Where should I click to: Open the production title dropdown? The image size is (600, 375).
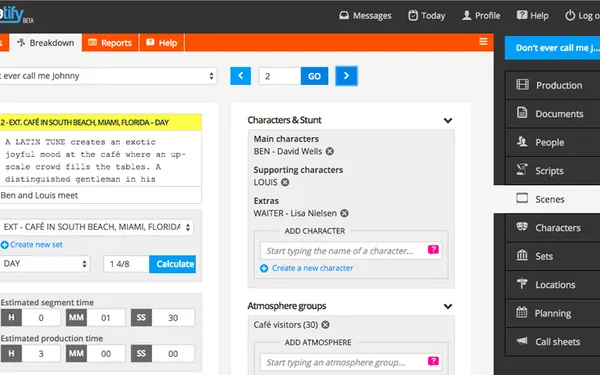click(x=108, y=76)
